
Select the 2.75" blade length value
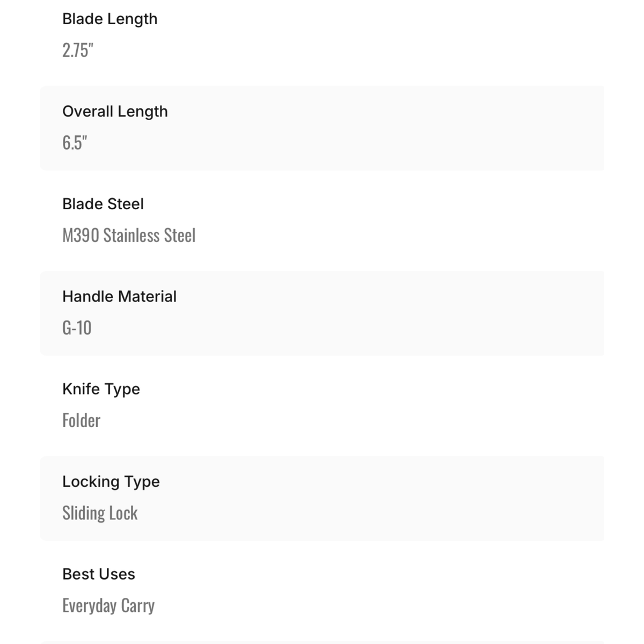pyautogui.click(x=78, y=50)
